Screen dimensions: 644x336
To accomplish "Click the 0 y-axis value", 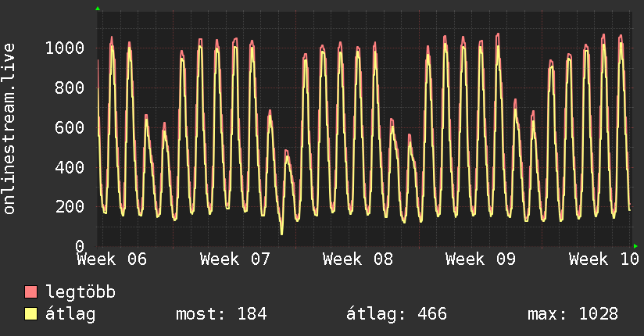I will click(80, 246).
